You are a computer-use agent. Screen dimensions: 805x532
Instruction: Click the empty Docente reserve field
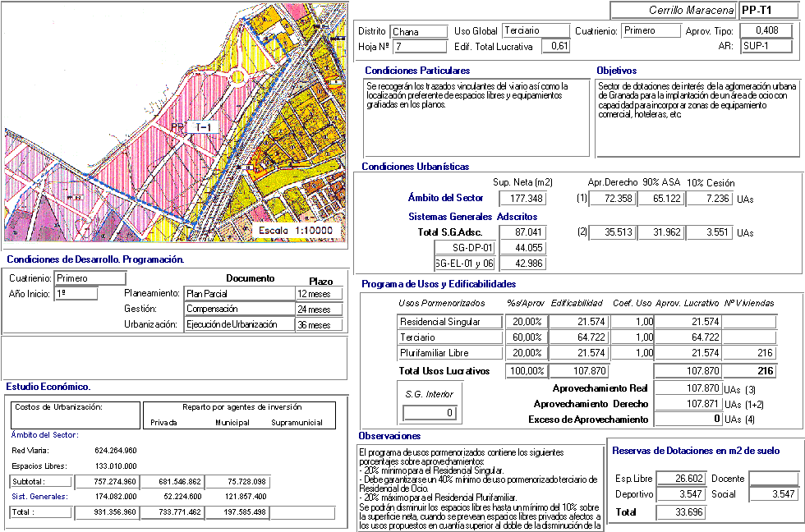tap(773, 479)
